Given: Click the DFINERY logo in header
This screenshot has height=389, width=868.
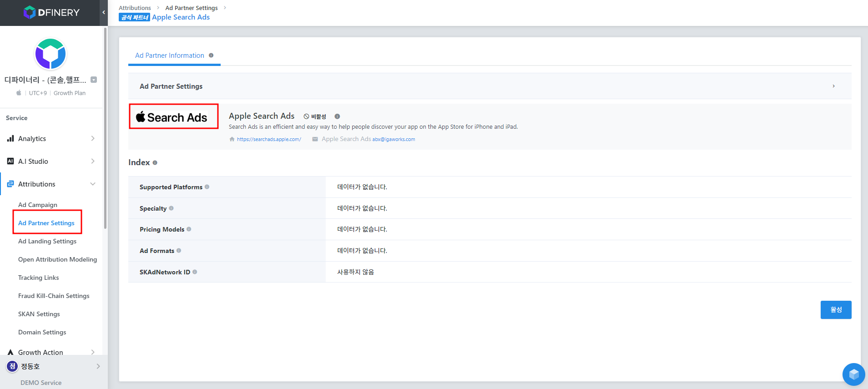Looking at the screenshot, I should tap(51, 13).
